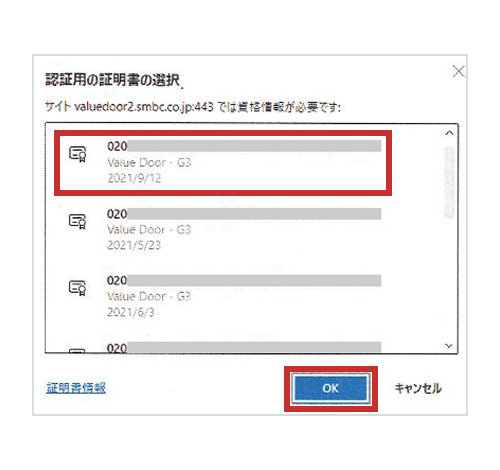
Task: Confirm selection with the OK button
Action: click(330, 389)
